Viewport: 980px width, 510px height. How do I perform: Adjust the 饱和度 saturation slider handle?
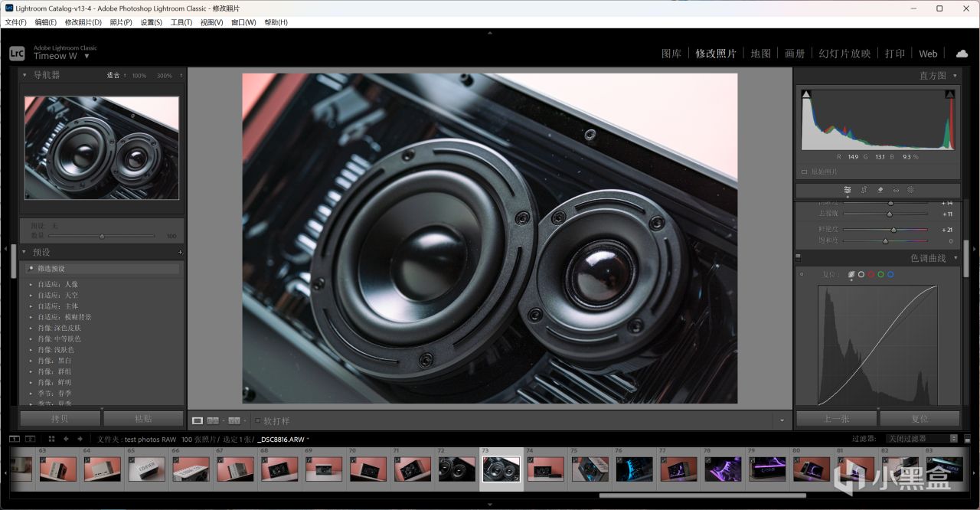885,241
